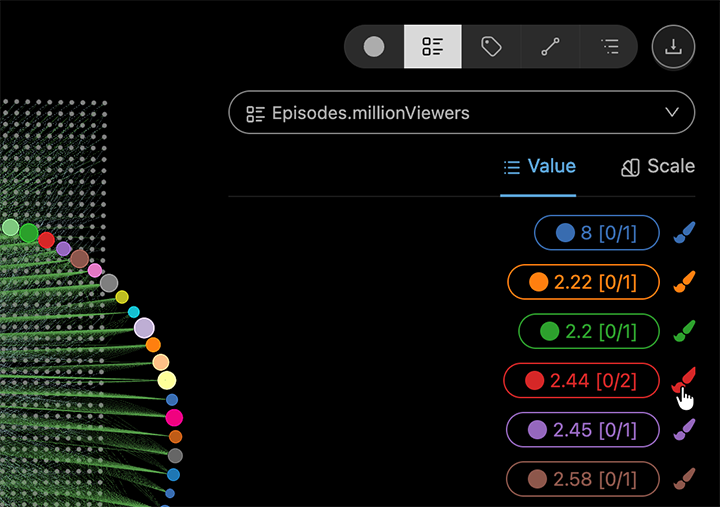Click purple paintbrush beside value 2.45
Image resolution: width=720 pixels, height=507 pixels.
click(x=684, y=429)
